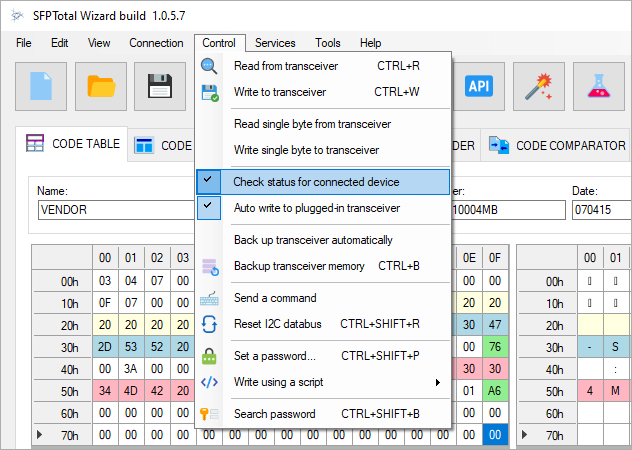This screenshot has height=450, width=632.
Task: Click the blue 47 cell in row 20h
Action: 495,325
